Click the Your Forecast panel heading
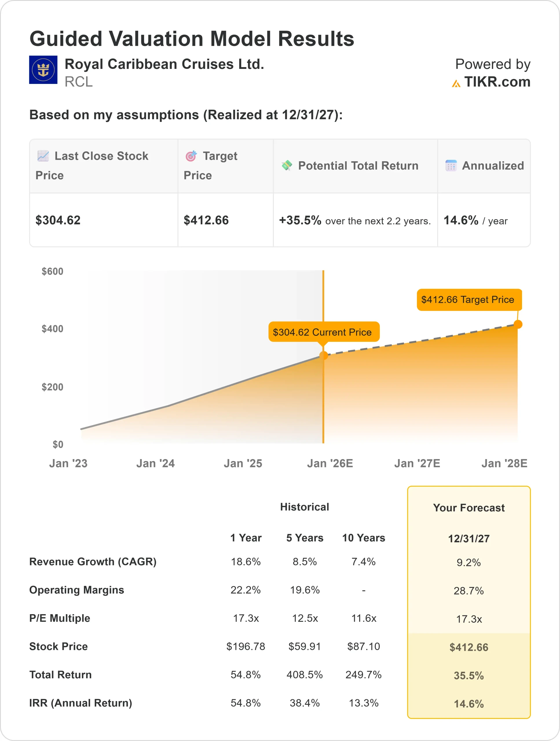560x741 pixels. 469,508
